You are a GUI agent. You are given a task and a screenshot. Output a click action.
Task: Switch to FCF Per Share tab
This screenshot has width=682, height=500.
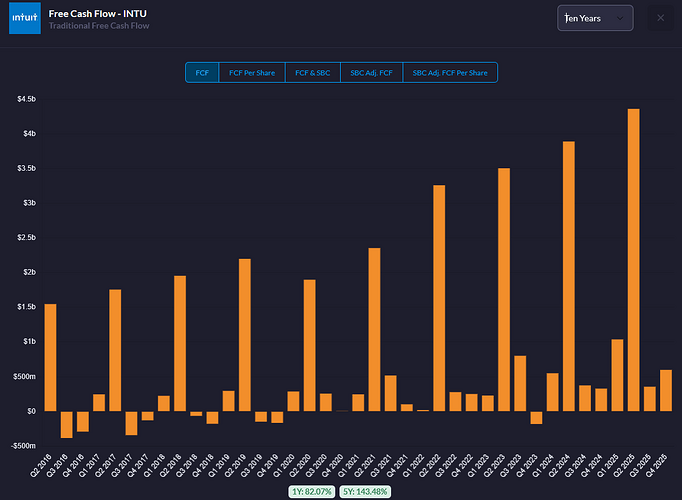252,72
